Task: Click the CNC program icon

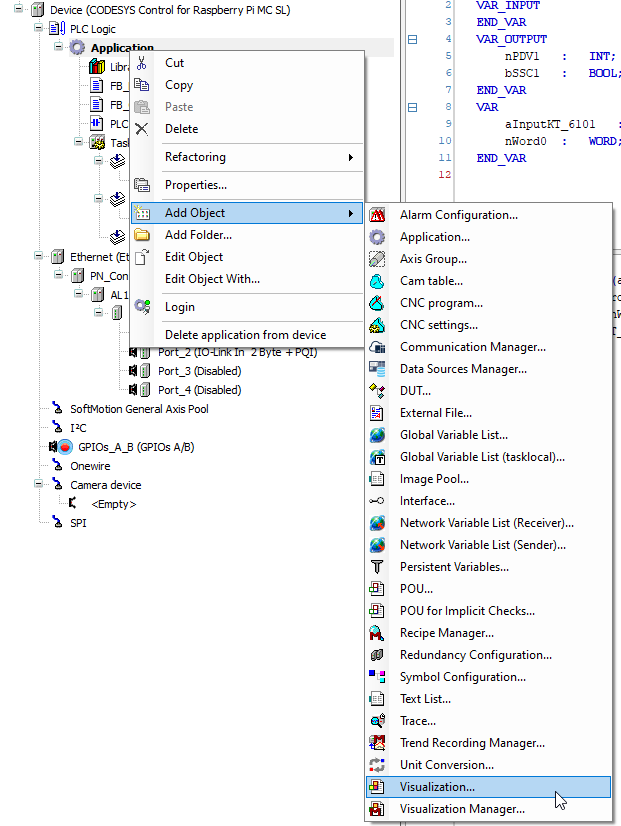Action: [x=377, y=303]
